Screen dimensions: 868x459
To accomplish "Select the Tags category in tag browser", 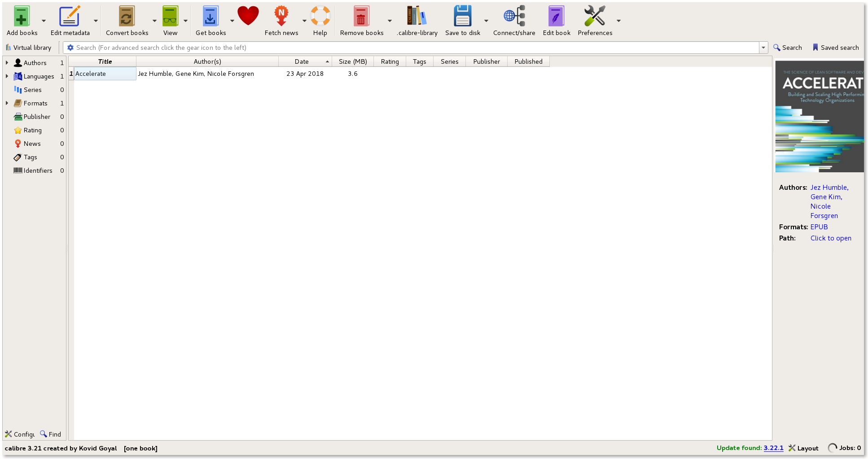I will coord(31,157).
